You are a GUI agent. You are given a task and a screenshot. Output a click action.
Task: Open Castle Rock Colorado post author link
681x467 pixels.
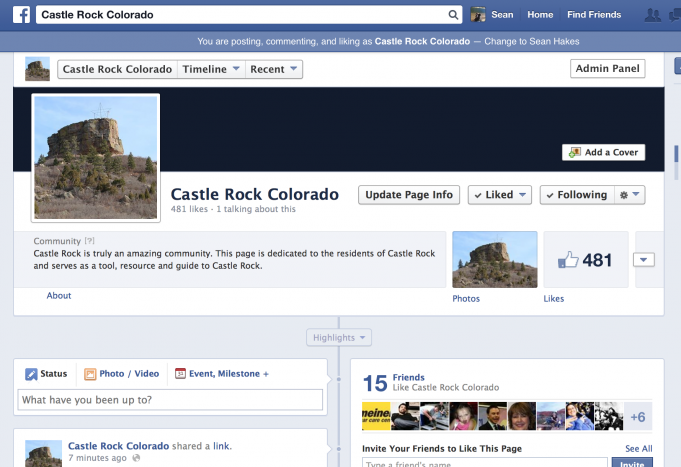click(119, 446)
